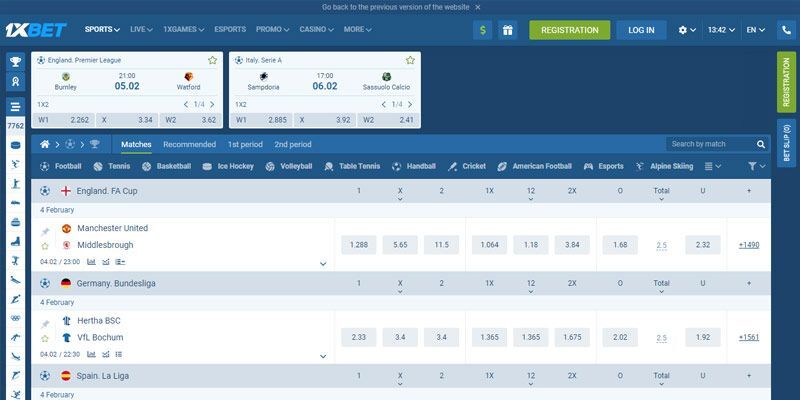The image size is (800, 400).
Task: Open the trophy icon in the left sidebar
Action: click(x=15, y=62)
